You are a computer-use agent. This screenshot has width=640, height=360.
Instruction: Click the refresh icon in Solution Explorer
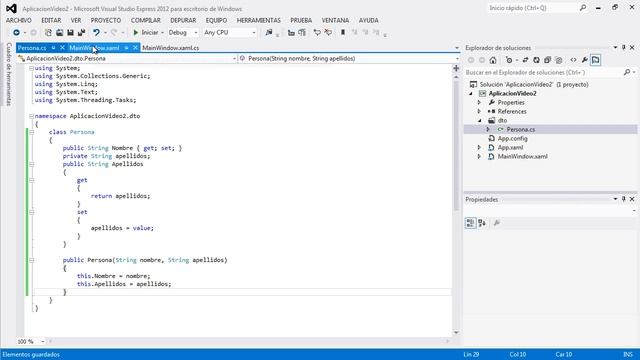(536, 60)
